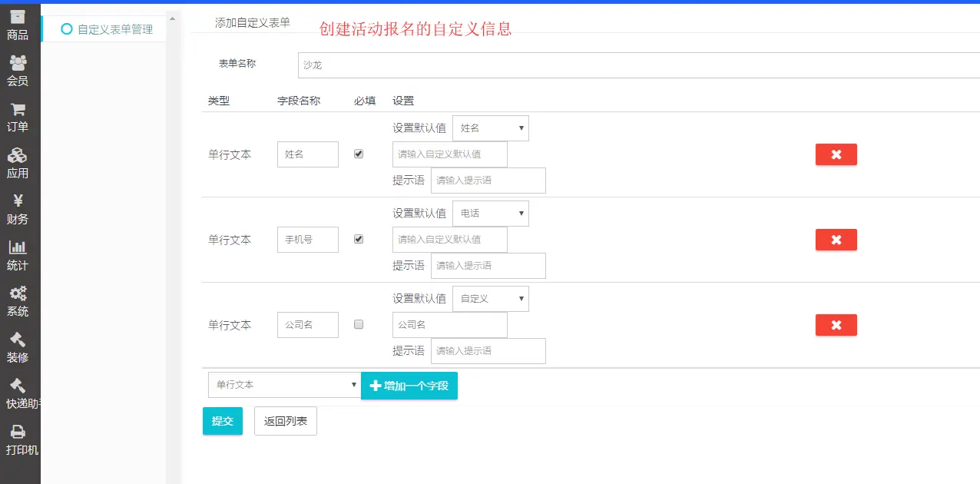This screenshot has width=980, height=484.
Task: Open the 会员 members section
Action: click(18, 69)
